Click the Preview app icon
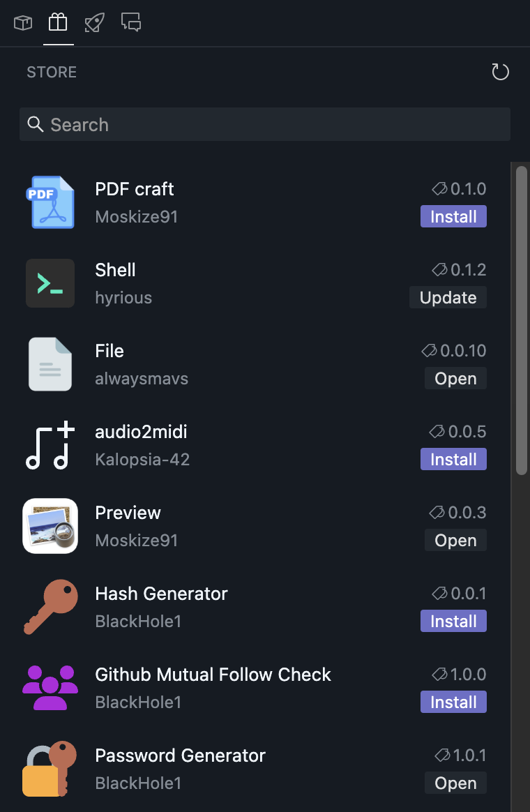Screen dimensions: 530x812 point(50,526)
